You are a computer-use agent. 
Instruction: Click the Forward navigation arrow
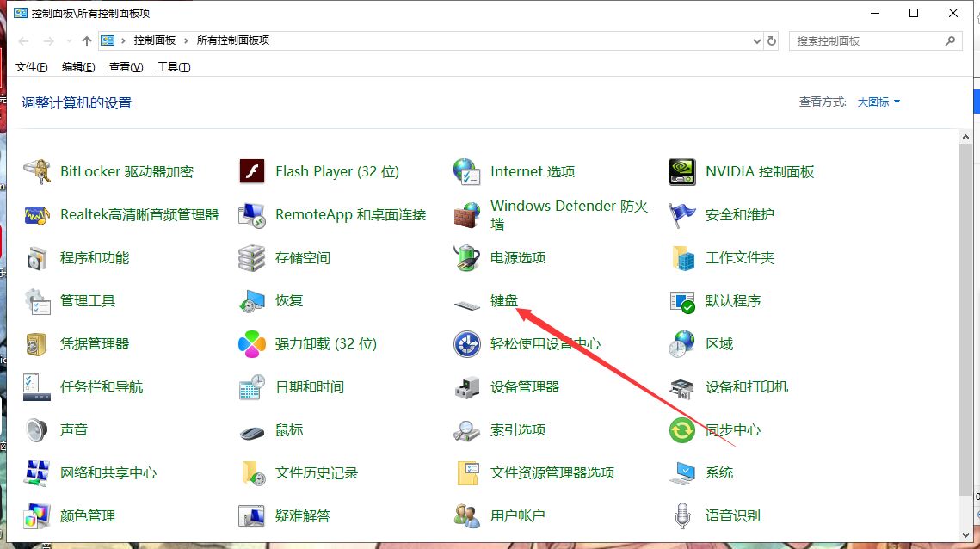pyautogui.click(x=49, y=41)
